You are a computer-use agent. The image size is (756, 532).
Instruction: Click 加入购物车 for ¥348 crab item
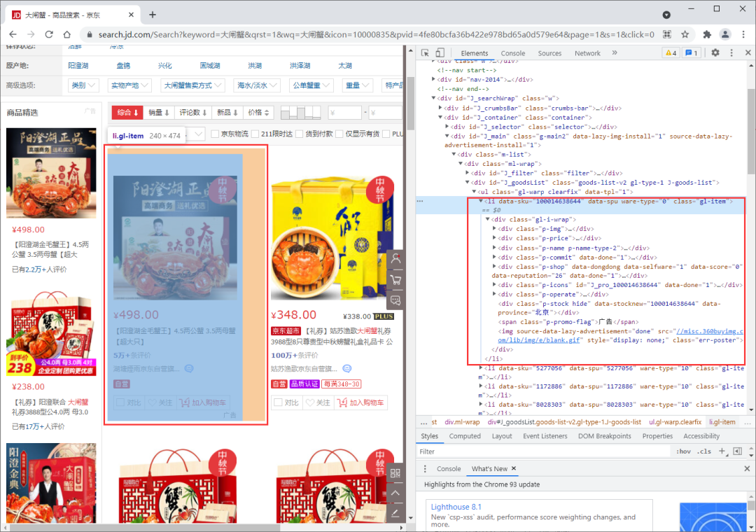[360, 402]
